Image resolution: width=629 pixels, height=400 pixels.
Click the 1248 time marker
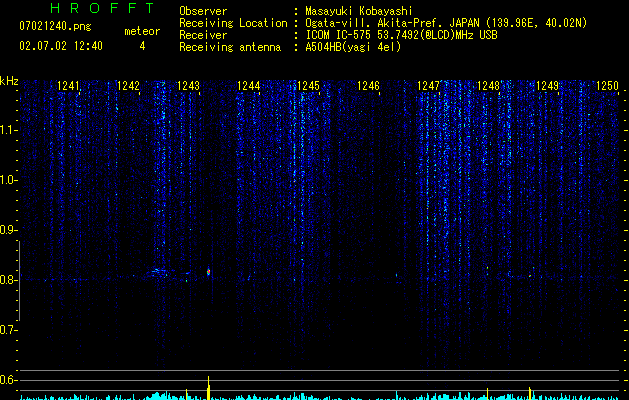[488, 85]
